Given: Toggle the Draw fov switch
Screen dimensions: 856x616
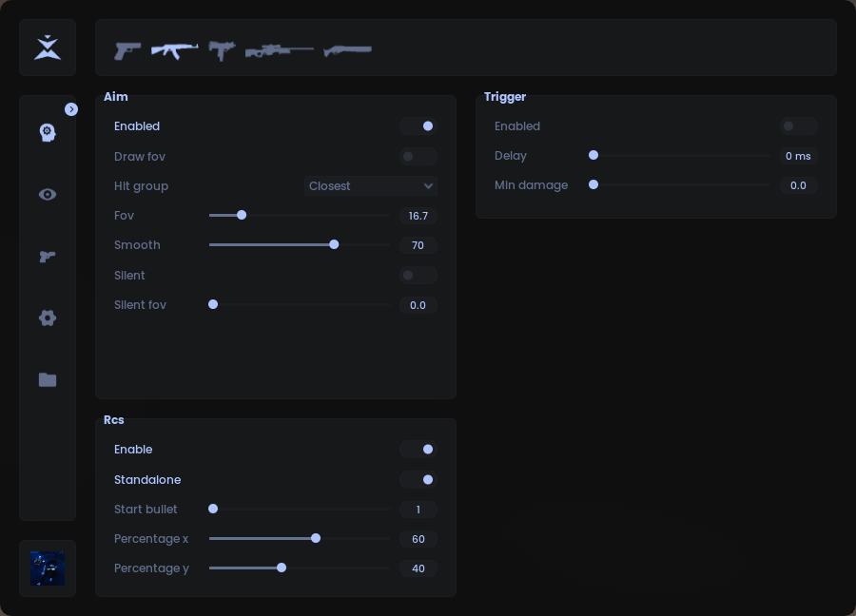Looking at the screenshot, I should [418, 156].
